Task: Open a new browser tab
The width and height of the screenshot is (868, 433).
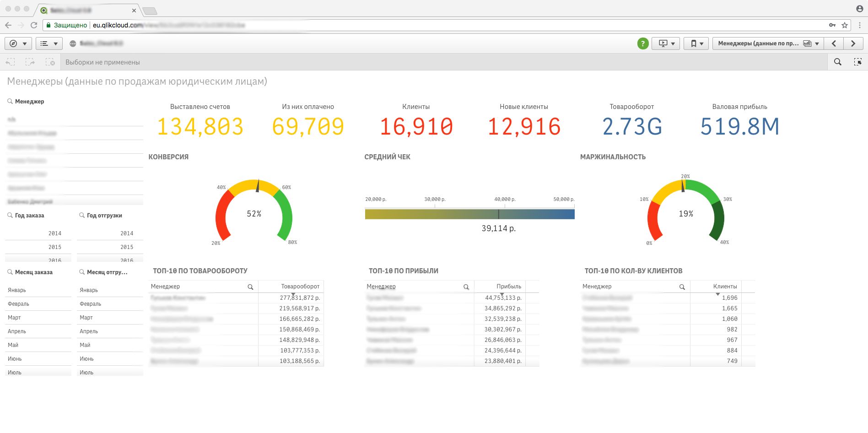Action: point(150,11)
